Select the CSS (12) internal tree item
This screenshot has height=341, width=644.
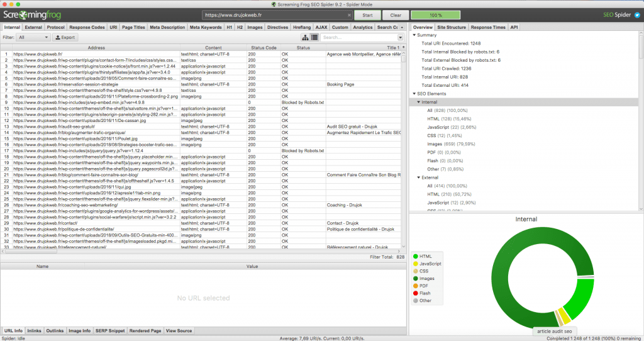(x=445, y=135)
